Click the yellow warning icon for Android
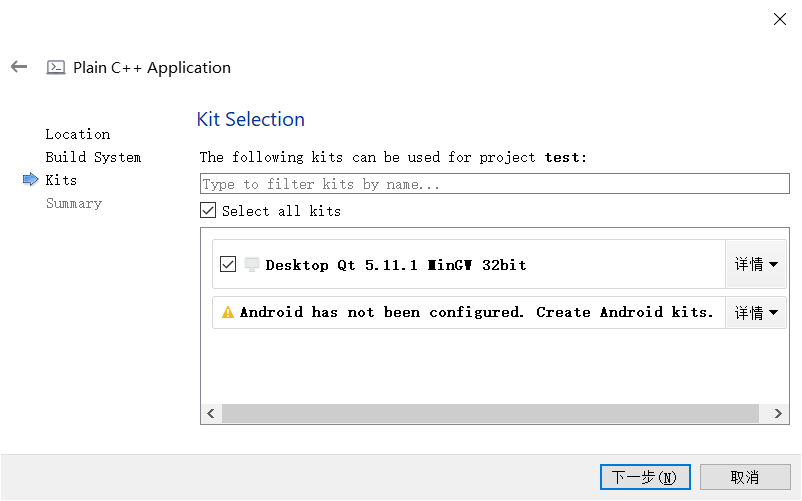Image resolution: width=802 pixels, height=501 pixels. point(228,312)
